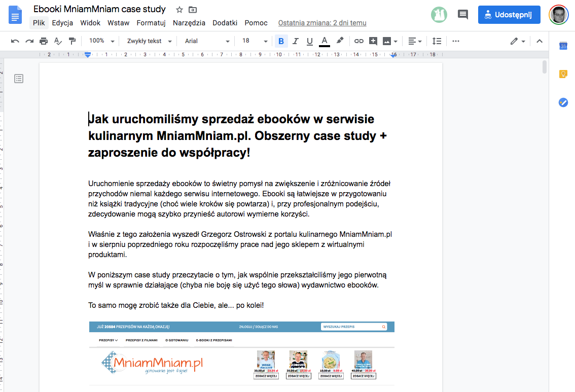Open the Zwykły tekst style dropdown
This screenshot has height=392, width=575.
(149, 41)
